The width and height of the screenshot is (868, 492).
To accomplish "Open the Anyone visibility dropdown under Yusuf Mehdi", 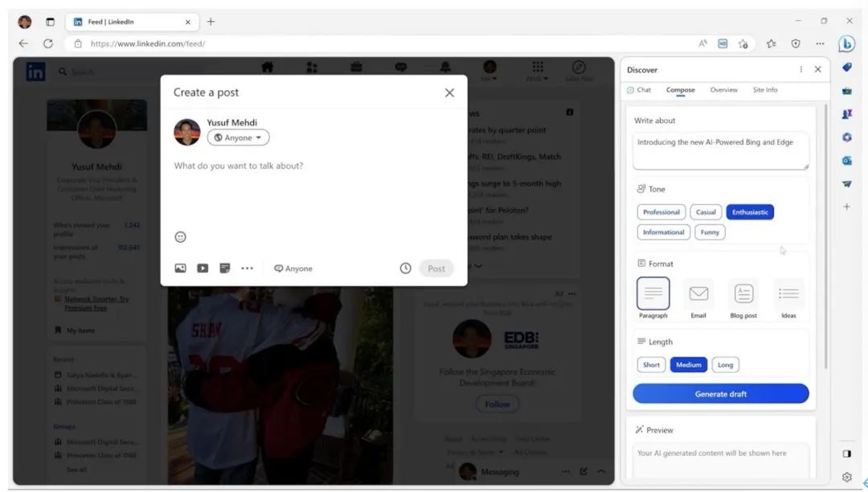I will (x=238, y=137).
